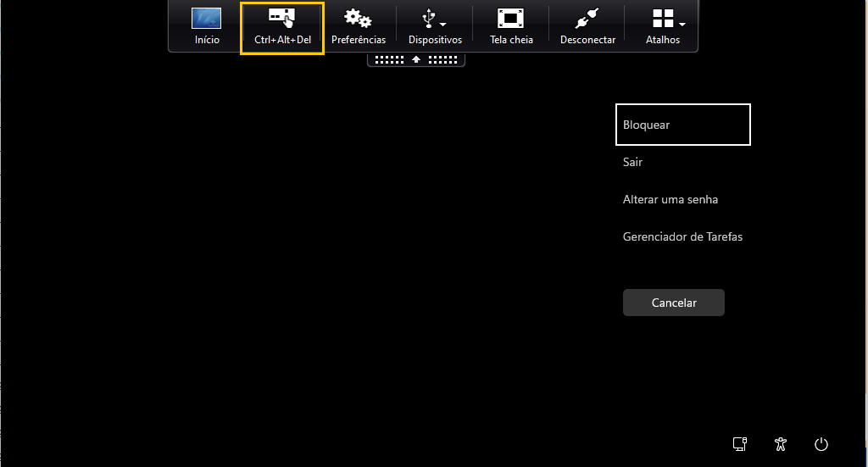Open network icon on the security screen
Image resolution: width=868 pixels, height=467 pixels.
tap(740, 444)
